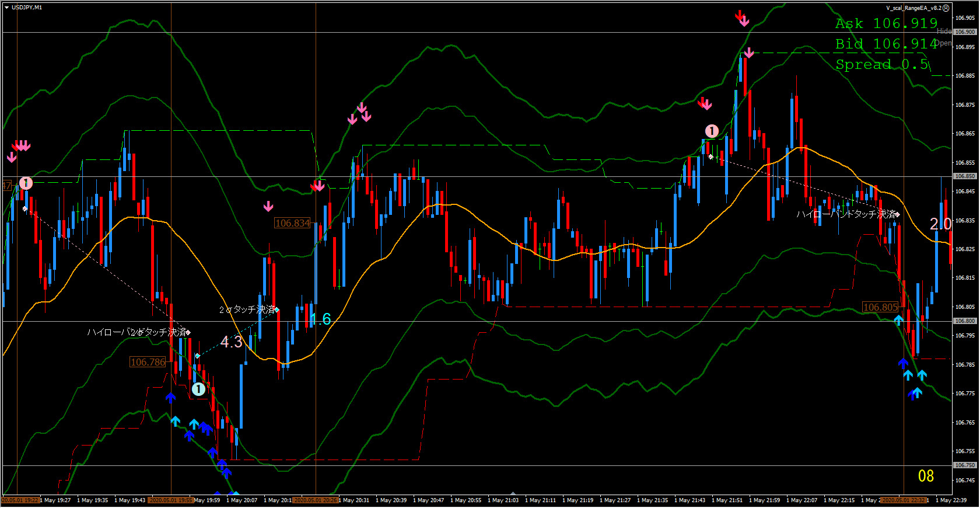This screenshot has width=980, height=508.
Task: Click the Ask 106.919 readout
Action: [x=886, y=23]
